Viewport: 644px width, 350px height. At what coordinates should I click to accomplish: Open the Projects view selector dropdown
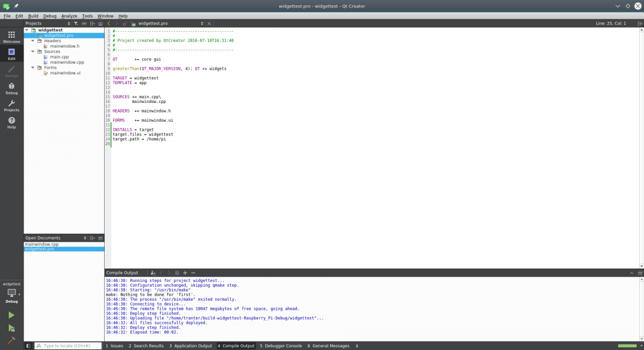[x=68, y=24]
